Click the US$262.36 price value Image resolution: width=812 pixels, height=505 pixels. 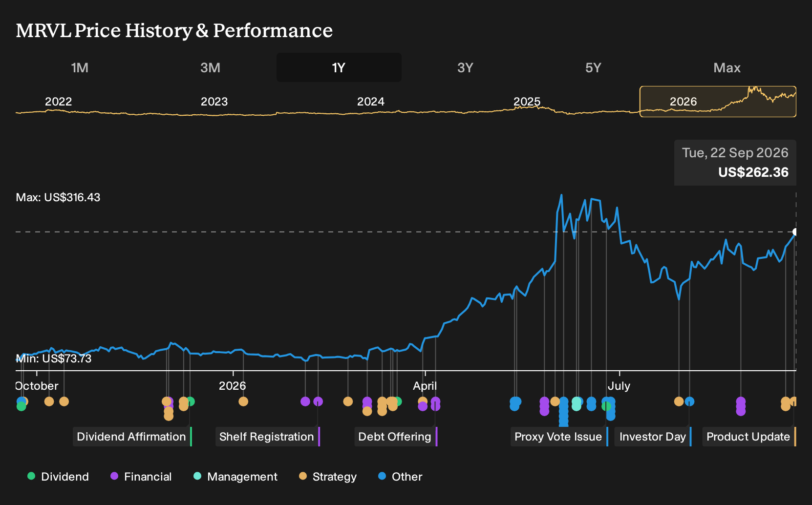753,172
